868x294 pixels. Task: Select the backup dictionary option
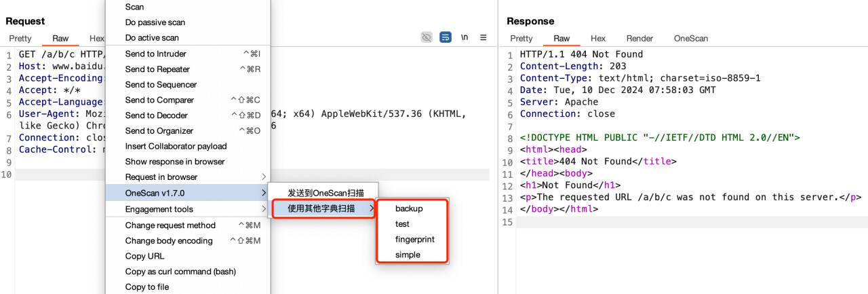409,208
